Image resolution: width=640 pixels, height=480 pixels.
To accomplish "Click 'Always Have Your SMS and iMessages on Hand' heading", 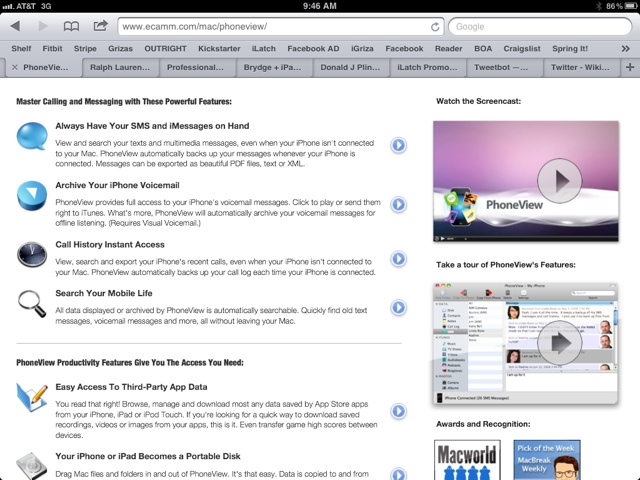I will pos(152,126).
